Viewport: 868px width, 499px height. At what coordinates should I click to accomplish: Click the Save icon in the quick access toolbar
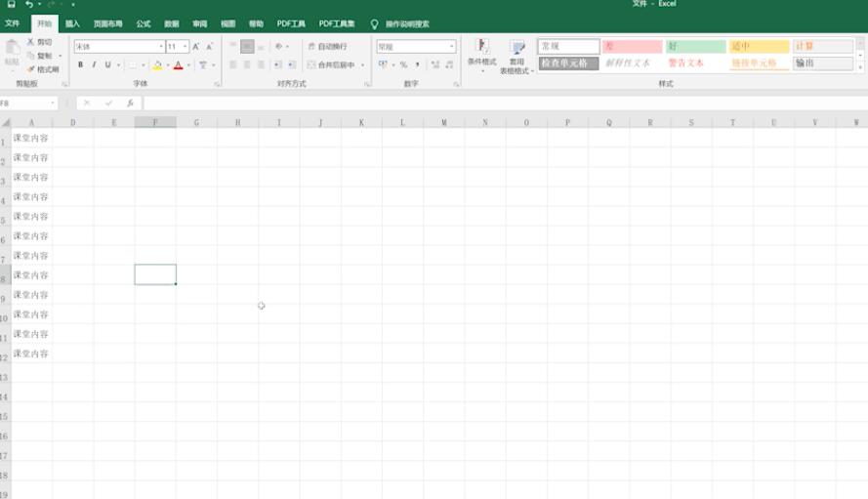(11, 4)
